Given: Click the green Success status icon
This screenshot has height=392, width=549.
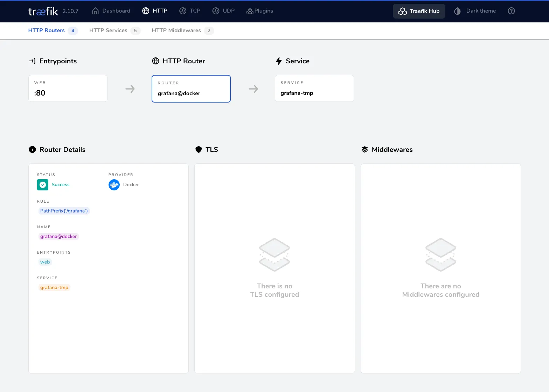Looking at the screenshot, I should tap(43, 184).
